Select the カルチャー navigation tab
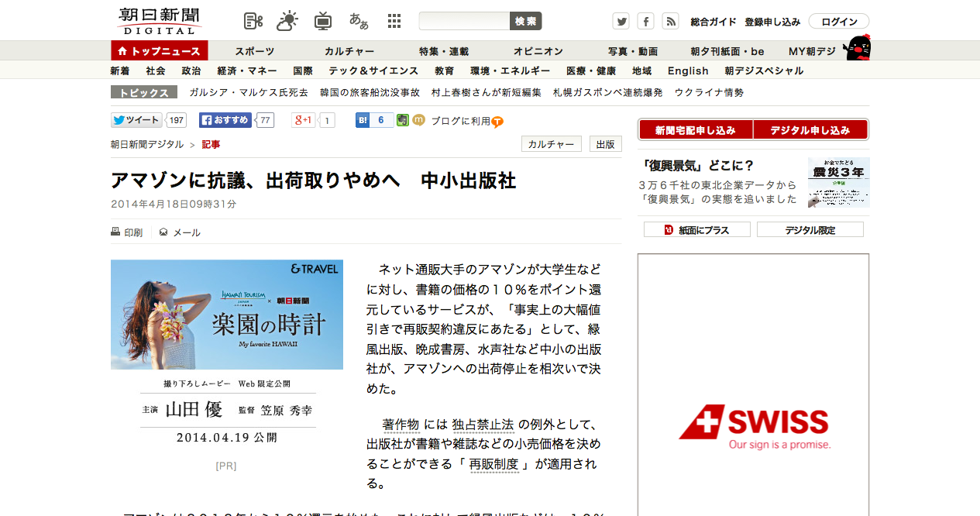Screen dimensions: 980x516 pos(349,51)
